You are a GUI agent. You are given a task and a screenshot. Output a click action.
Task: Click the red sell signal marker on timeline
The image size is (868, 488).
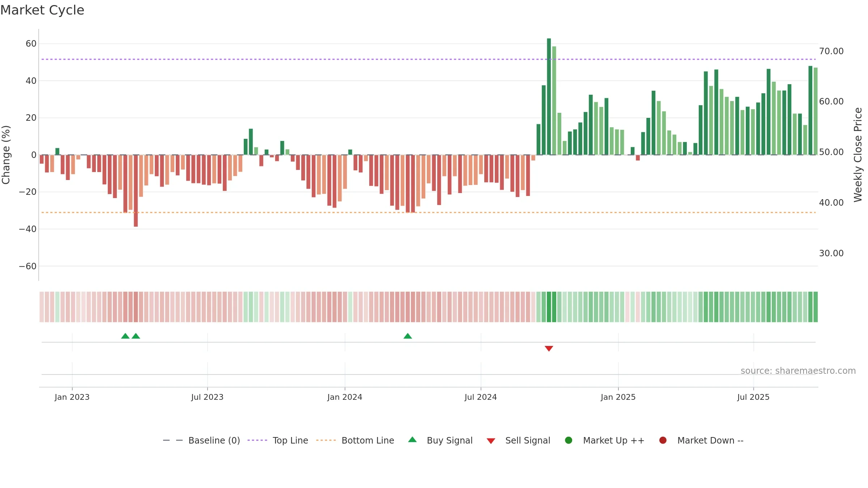(x=549, y=348)
